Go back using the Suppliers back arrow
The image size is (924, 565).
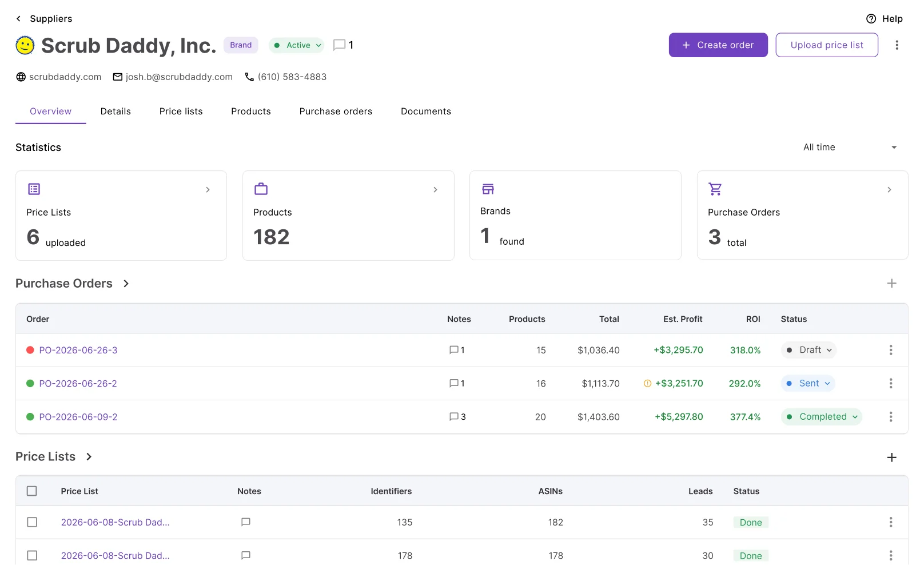[x=19, y=19]
